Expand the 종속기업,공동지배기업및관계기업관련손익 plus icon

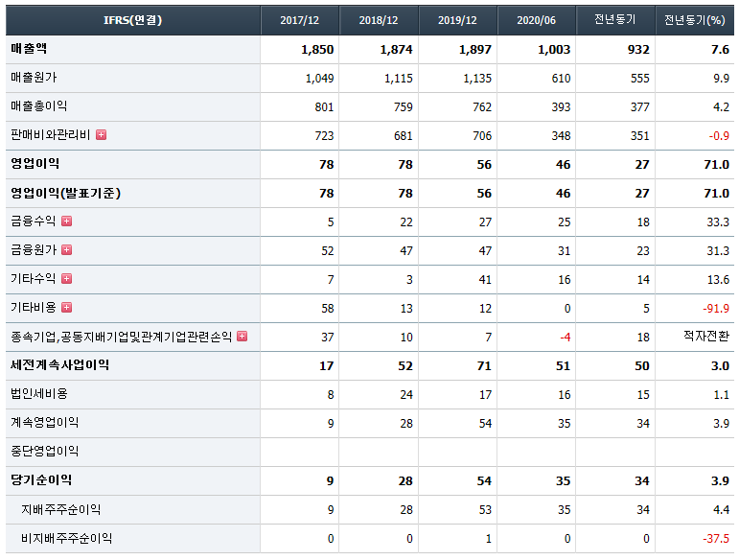point(242,336)
